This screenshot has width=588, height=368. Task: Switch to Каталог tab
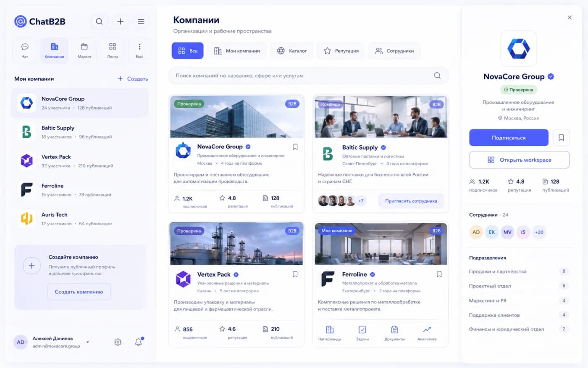click(292, 51)
